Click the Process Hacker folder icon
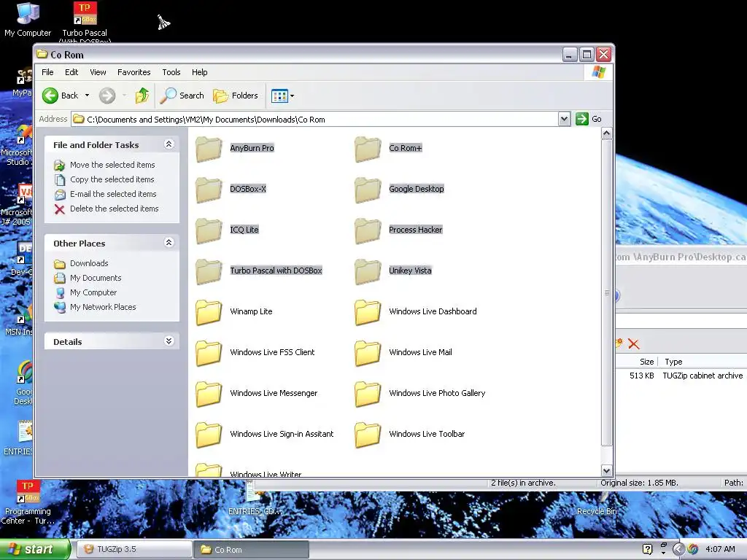 (368, 230)
